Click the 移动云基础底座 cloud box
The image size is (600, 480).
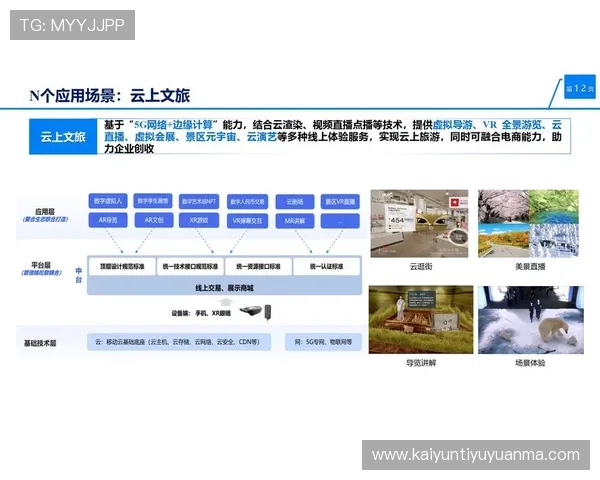[179, 342]
